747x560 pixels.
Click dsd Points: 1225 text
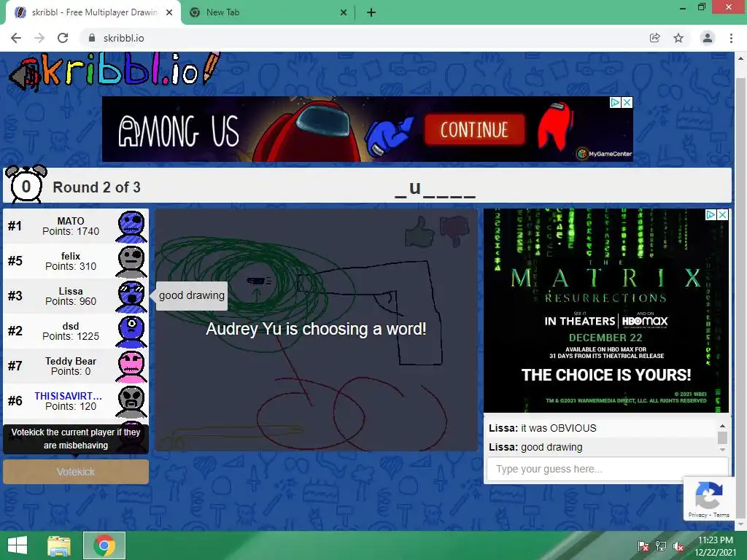[71, 336]
